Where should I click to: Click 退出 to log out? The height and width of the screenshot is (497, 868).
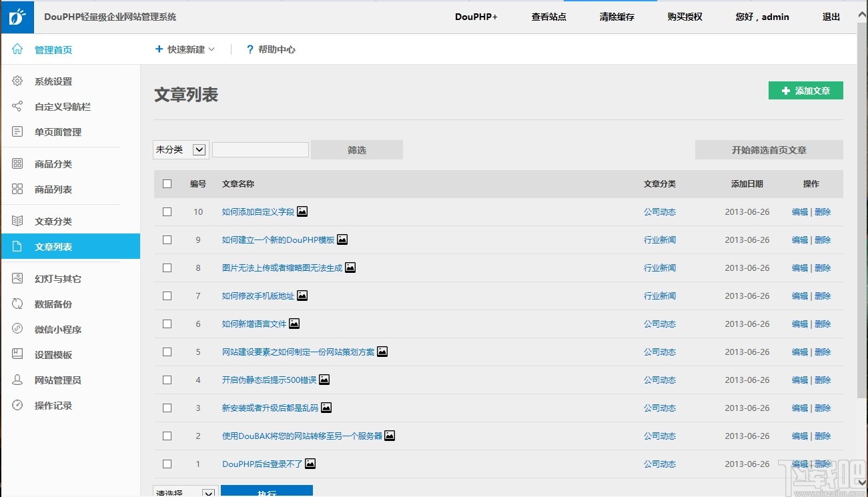pos(831,17)
